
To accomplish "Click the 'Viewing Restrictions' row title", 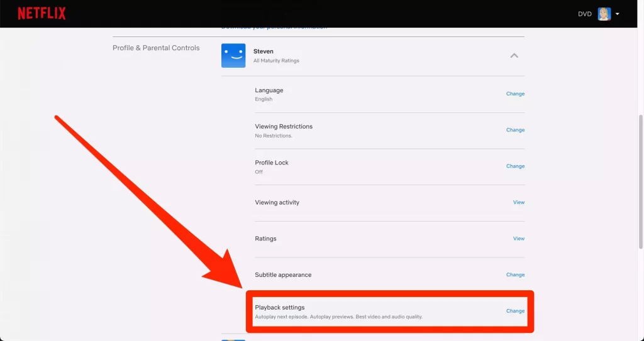I will click(x=283, y=126).
